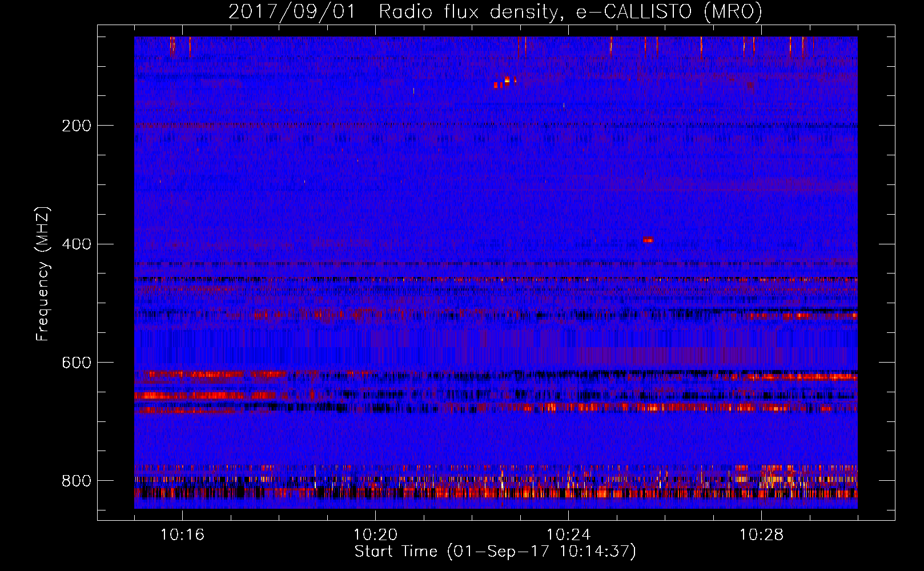The width and height of the screenshot is (924, 571).
Task: Click the bright burst near 400 MHz
Action: coord(648,239)
